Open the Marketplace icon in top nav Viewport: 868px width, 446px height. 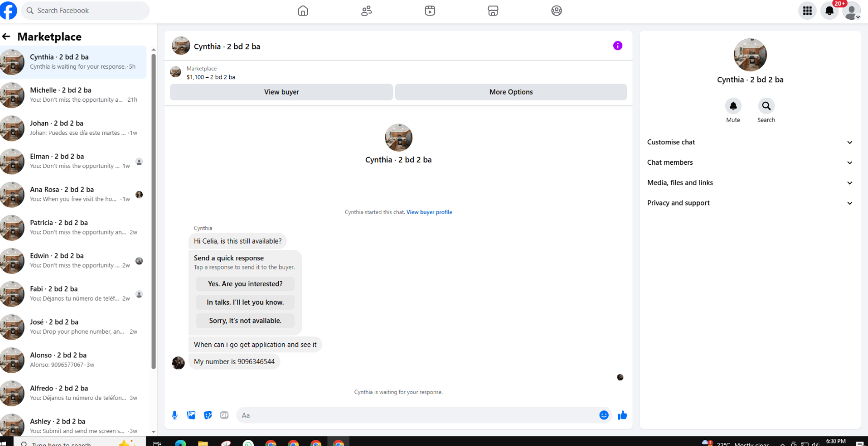[x=493, y=11]
